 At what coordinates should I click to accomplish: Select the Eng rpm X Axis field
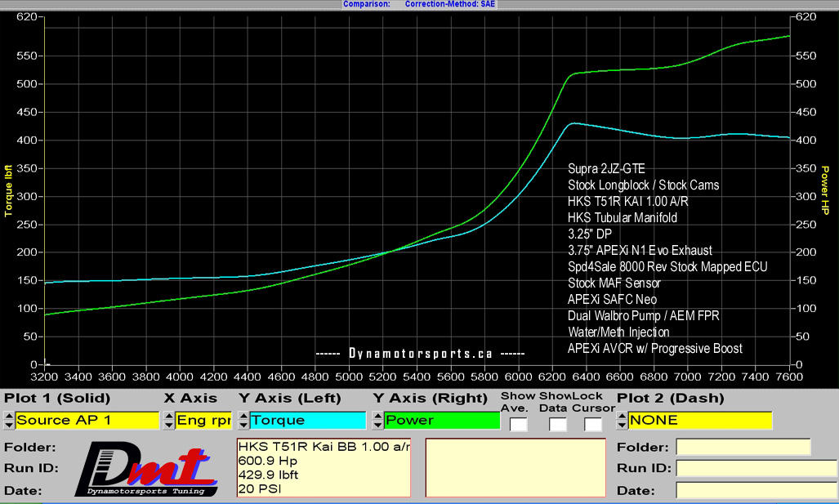pyautogui.click(x=203, y=421)
